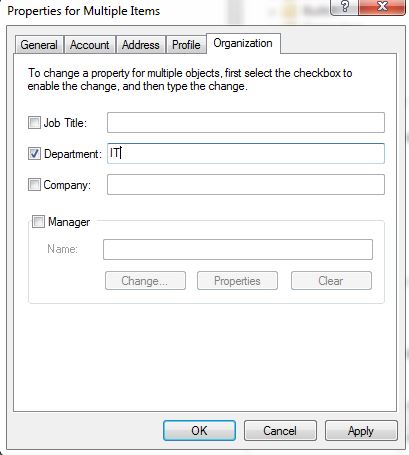
Task: Click the Clear button
Action: point(331,281)
